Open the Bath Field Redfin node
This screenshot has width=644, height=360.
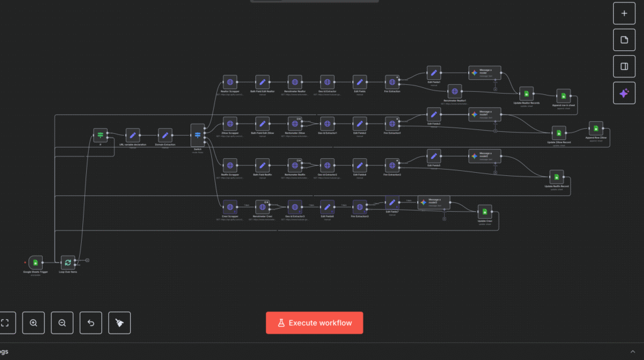(x=262, y=165)
